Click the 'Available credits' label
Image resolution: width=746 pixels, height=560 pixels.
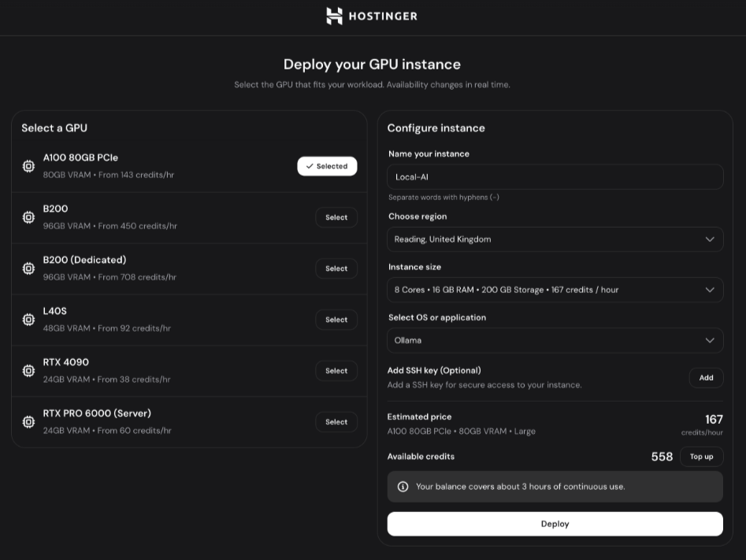(x=421, y=457)
